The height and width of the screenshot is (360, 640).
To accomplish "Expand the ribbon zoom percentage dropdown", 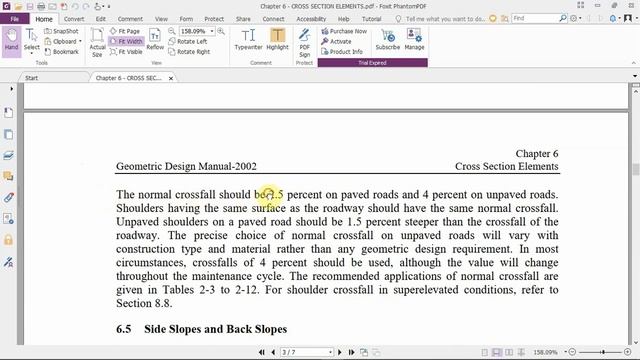I will point(212,31).
